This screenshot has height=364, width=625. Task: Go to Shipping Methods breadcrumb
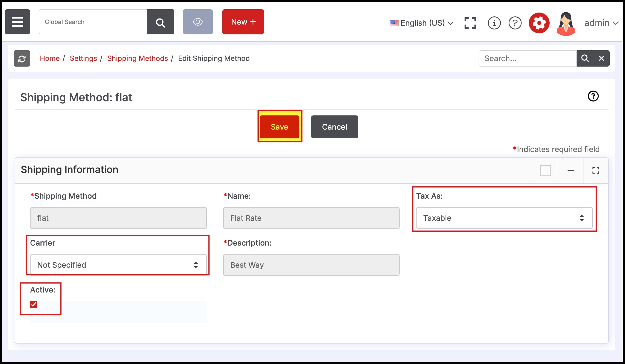tap(137, 58)
